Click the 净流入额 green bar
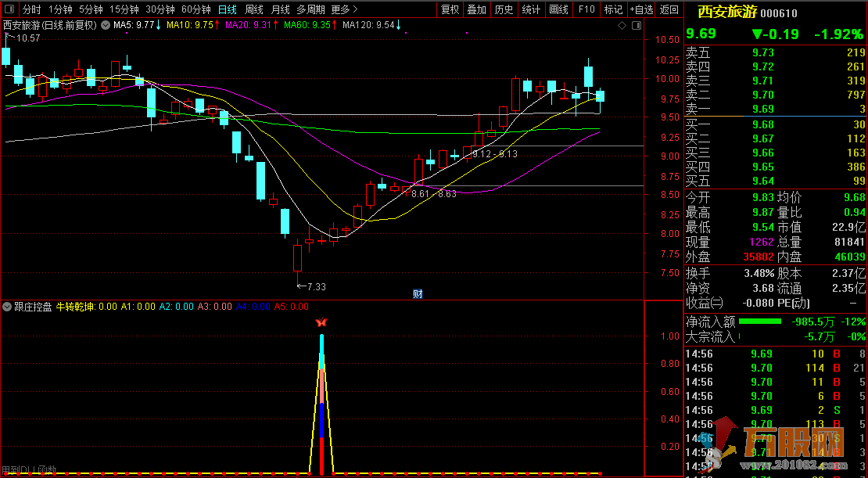 [x=760, y=322]
